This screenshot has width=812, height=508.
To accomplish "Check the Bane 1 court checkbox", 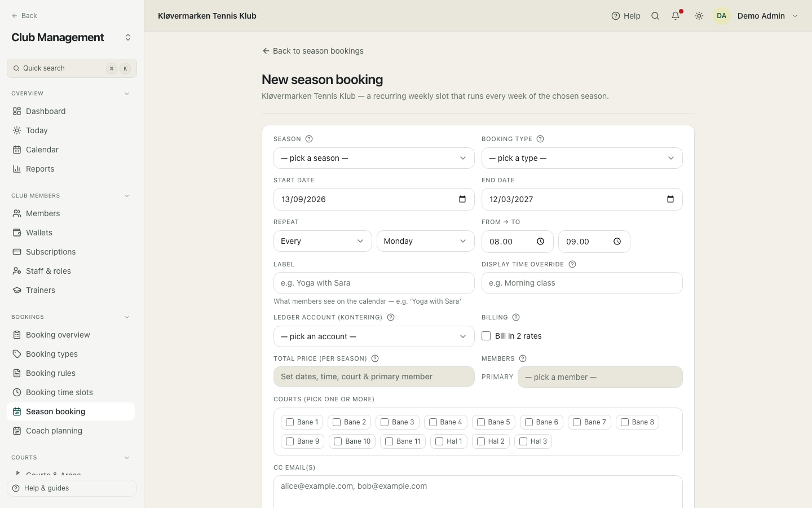I will coord(290,422).
